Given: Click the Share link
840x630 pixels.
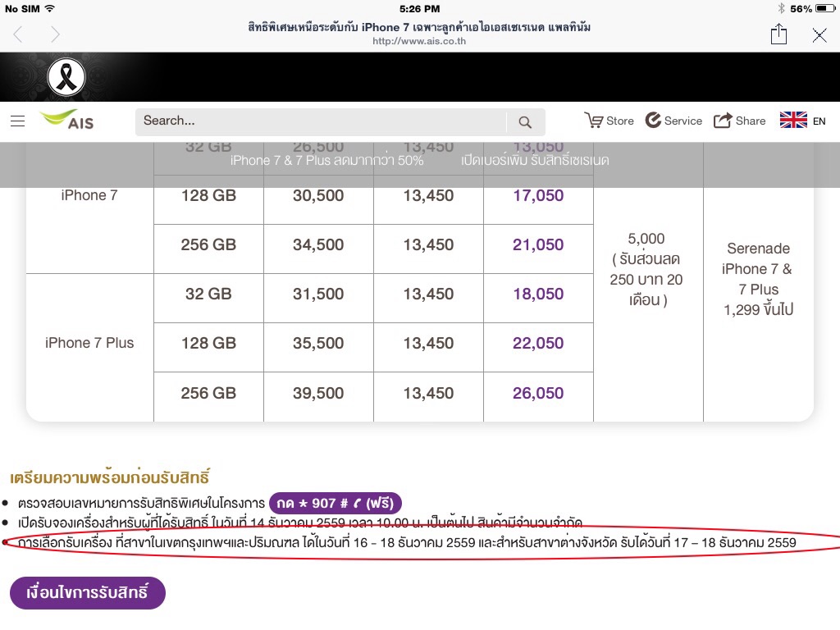Looking at the screenshot, I should pos(739,121).
